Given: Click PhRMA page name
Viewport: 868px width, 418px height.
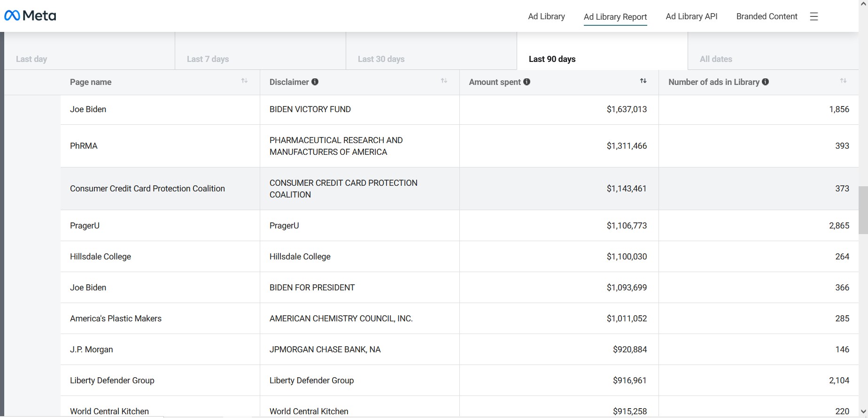Looking at the screenshot, I should click(84, 146).
